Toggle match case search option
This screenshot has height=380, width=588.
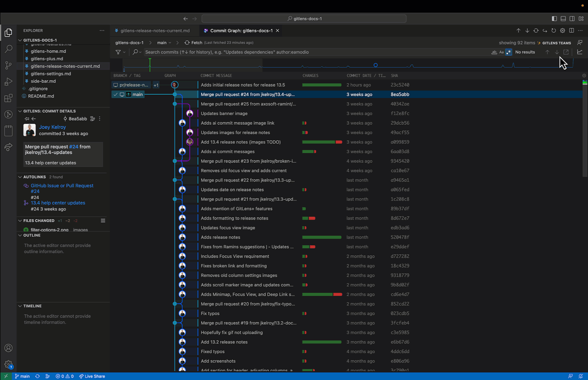point(501,52)
